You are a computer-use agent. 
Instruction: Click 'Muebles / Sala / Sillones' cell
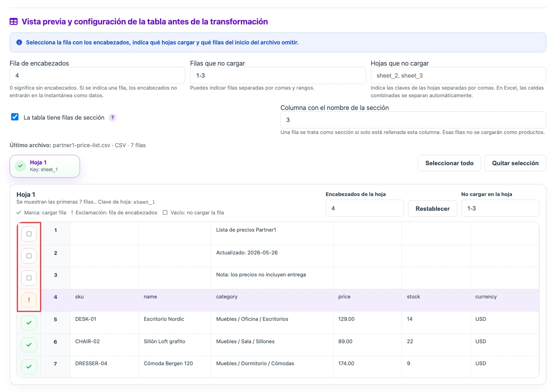pos(272,345)
